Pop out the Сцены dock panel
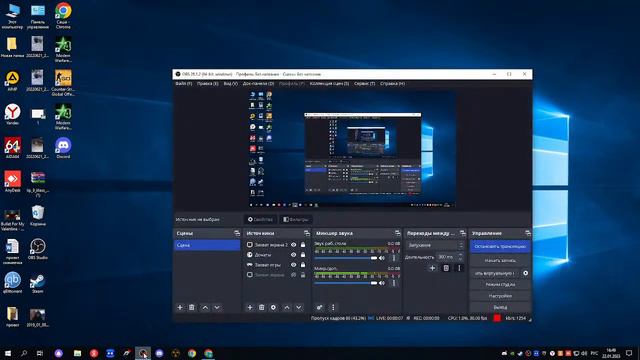Screen dimensions: 640x360 [237, 233]
